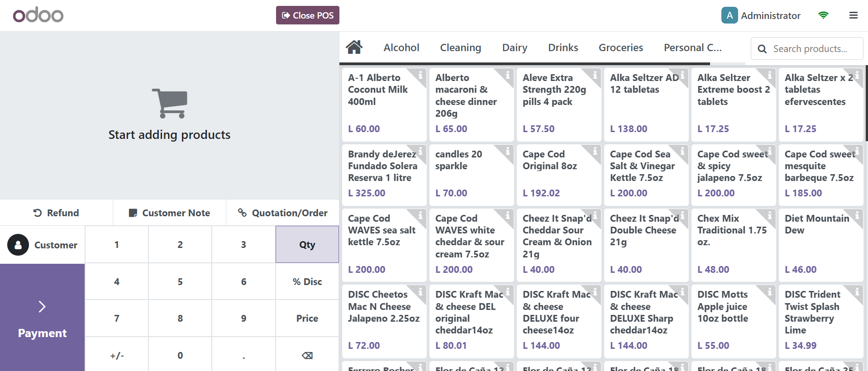Switch to the Drinks category

[563, 48]
